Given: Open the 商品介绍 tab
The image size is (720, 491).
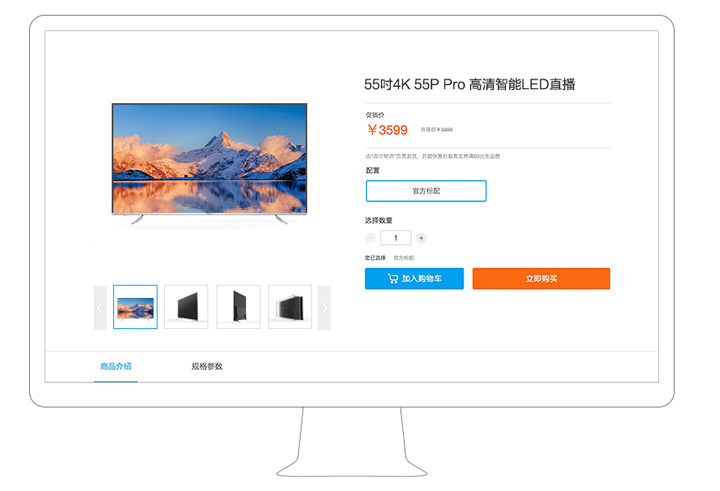Looking at the screenshot, I should pos(116,366).
